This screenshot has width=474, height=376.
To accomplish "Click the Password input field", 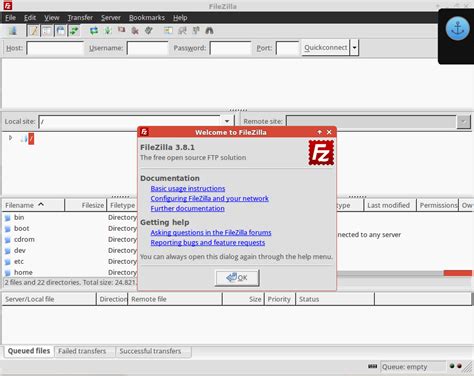I will pos(230,48).
